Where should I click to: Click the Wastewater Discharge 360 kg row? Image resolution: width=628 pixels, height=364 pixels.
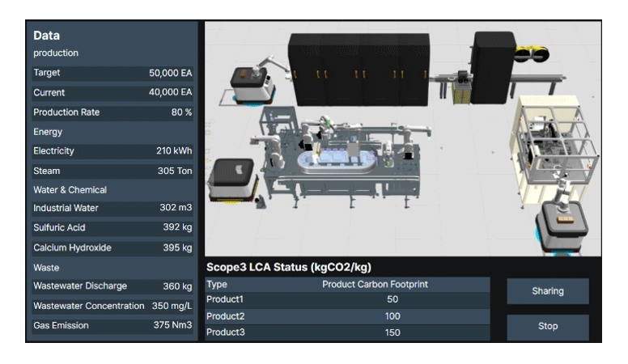112,286
